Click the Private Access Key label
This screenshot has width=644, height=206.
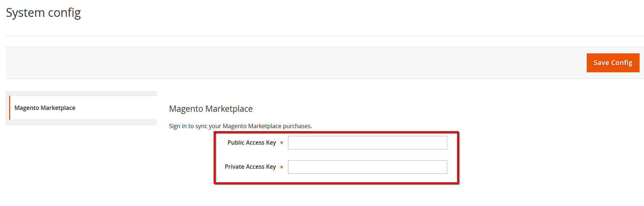coord(250,167)
